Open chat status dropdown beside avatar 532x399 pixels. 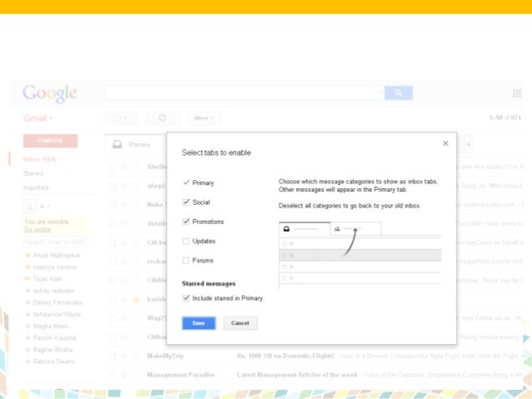[45, 206]
